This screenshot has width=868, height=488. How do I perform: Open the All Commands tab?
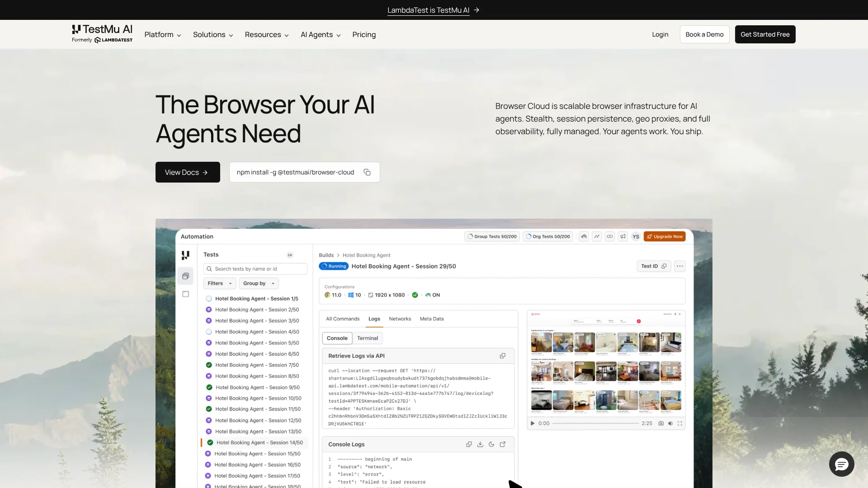[343, 319]
